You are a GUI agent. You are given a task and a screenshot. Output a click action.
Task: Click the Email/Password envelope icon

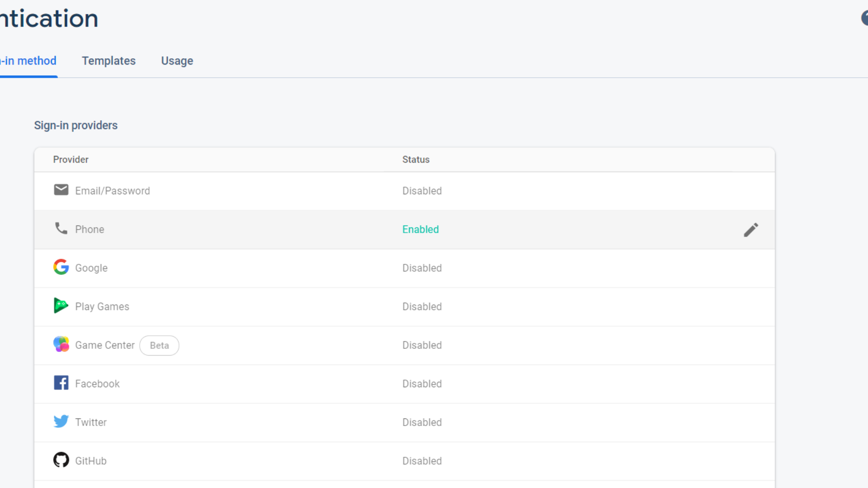[61, 190]
